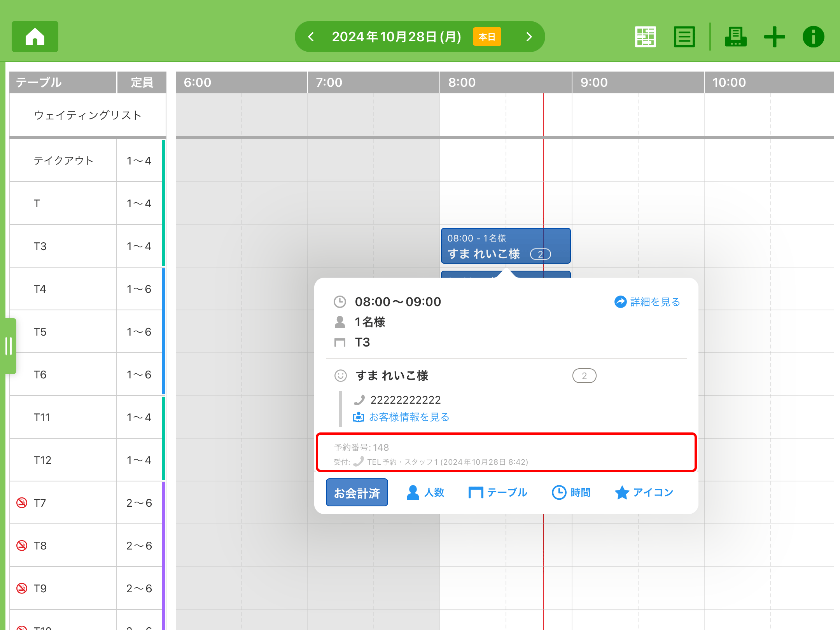Switch to list view icon

pyautogui.click(x=684, y=37)
